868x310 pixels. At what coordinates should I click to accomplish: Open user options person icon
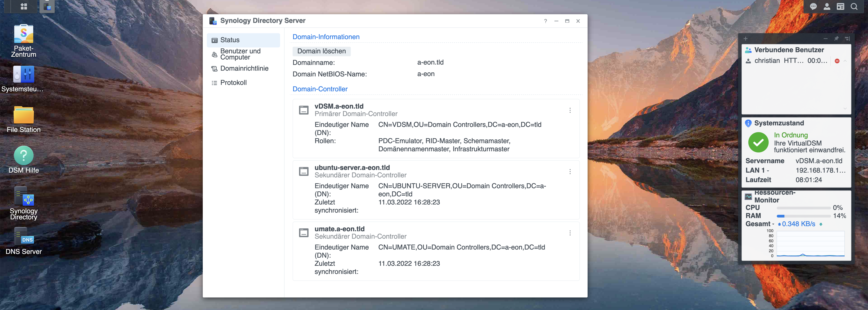coord(827,6)
